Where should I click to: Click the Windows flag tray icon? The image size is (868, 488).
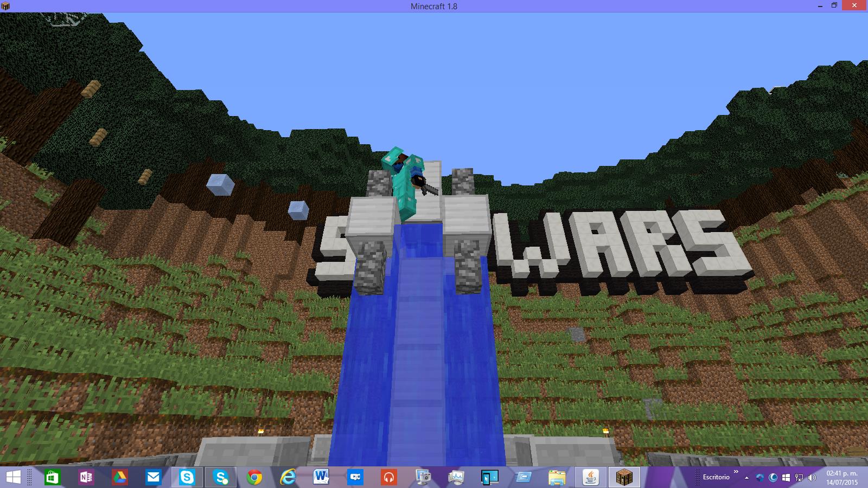pyautogui.click(x=786, y=478)
